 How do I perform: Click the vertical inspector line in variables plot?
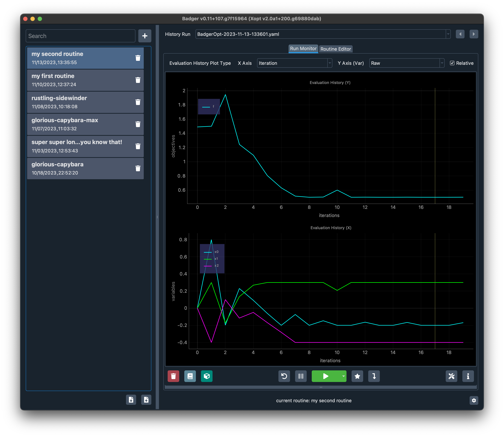click(x=435, y=291)
